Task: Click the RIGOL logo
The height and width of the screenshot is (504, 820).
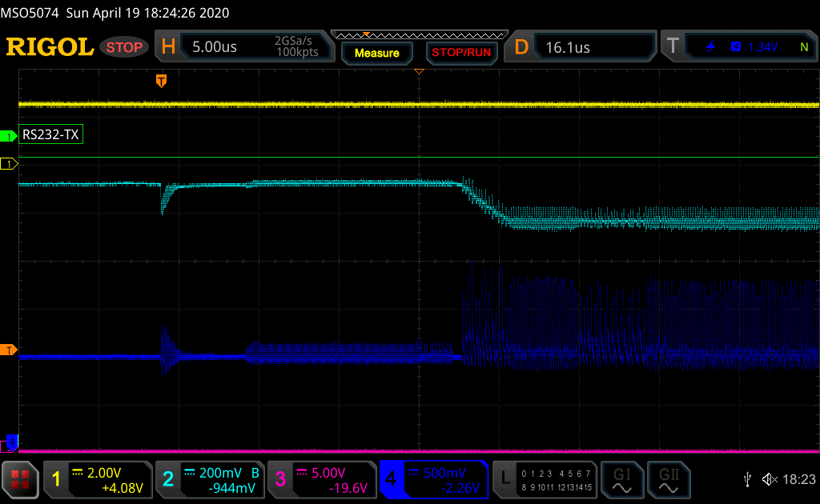Action: (50, 47)
